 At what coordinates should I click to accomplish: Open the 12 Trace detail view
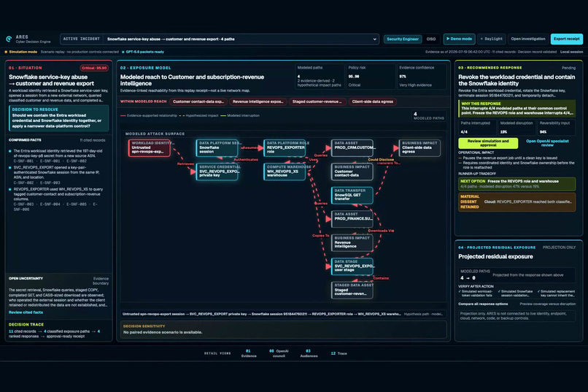(x=339, y=353)
